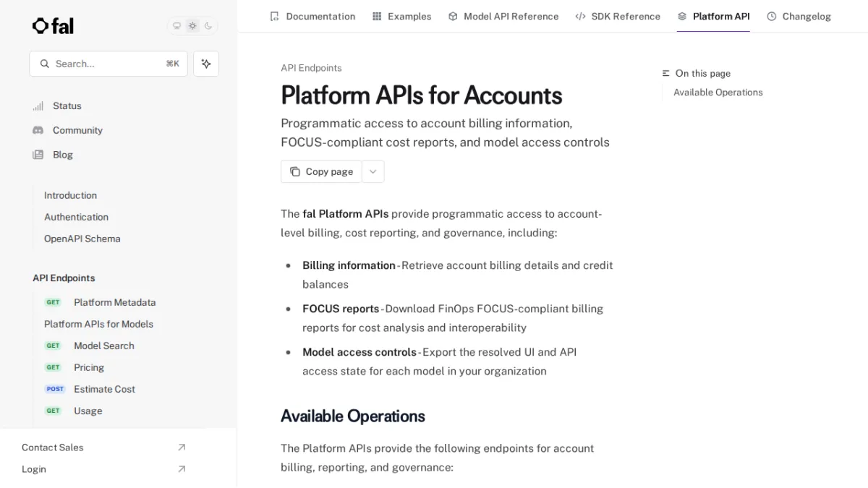The image size is (868, 488).
Task: Jump to Available Operations in page outline
Action: [x=718, y=93]
